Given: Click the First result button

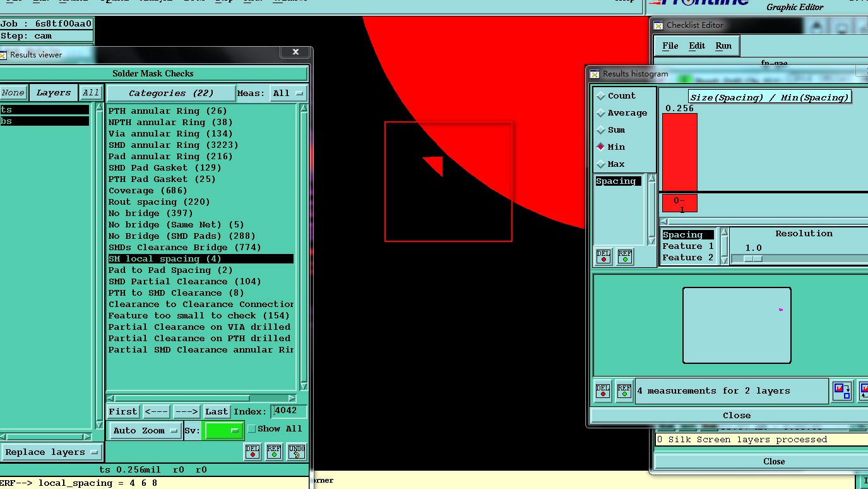Looking at the screenshot, I should (x=123, y=412).
